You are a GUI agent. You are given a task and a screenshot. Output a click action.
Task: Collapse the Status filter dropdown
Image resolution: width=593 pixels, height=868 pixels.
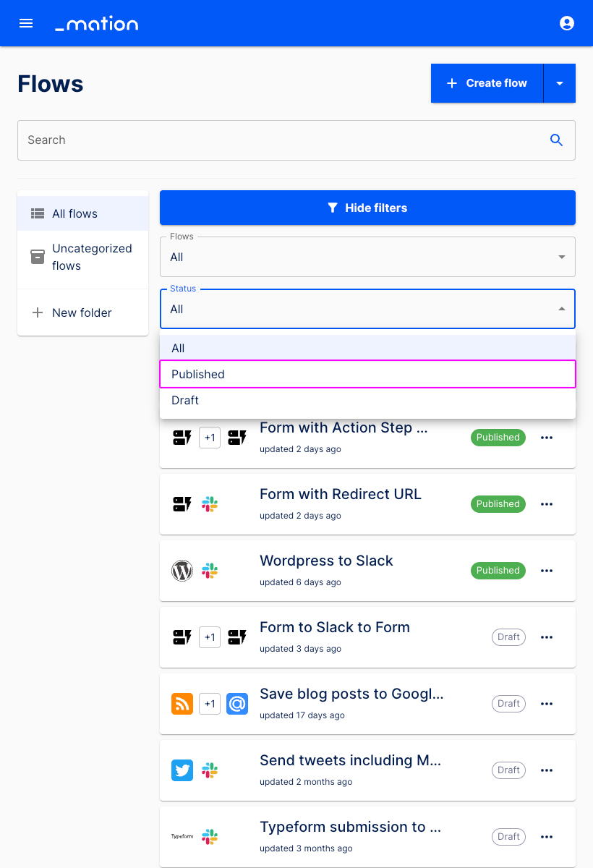[562, 309]
